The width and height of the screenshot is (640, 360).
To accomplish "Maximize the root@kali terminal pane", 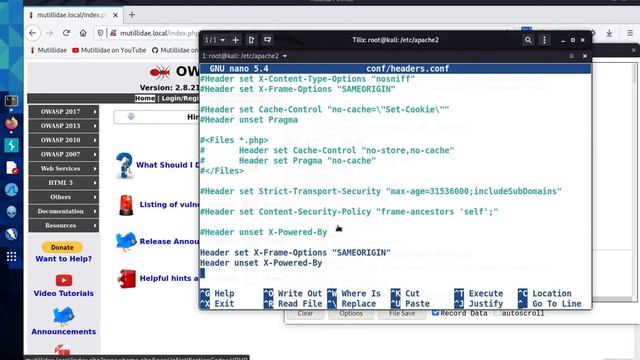I will click(x=571, y=56).
